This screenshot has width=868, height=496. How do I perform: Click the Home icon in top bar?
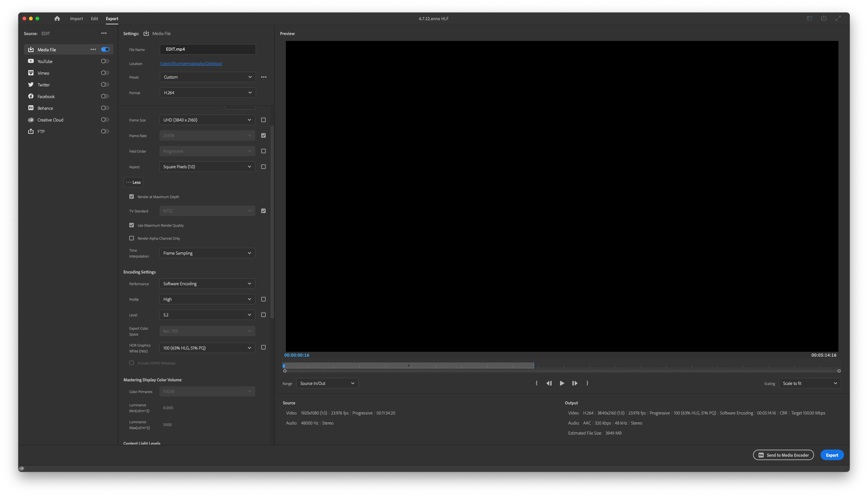coord(57,19)
